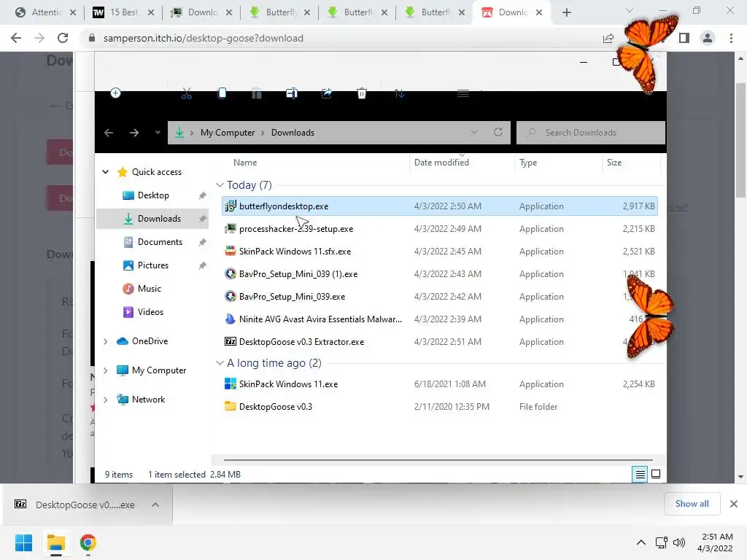Image resolution: width=747 pixels, height=560 pixels.
Task: Collapse the A long time ago group
Action: point(220,363)
